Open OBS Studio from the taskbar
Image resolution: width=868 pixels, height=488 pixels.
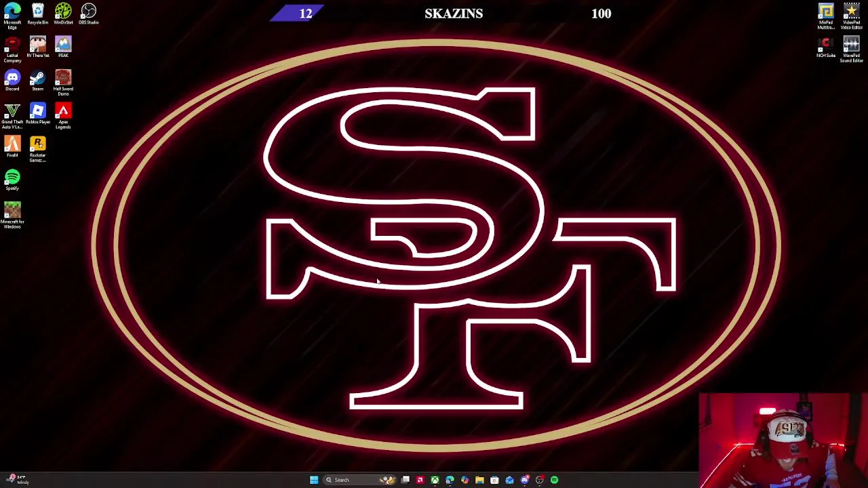539,480
